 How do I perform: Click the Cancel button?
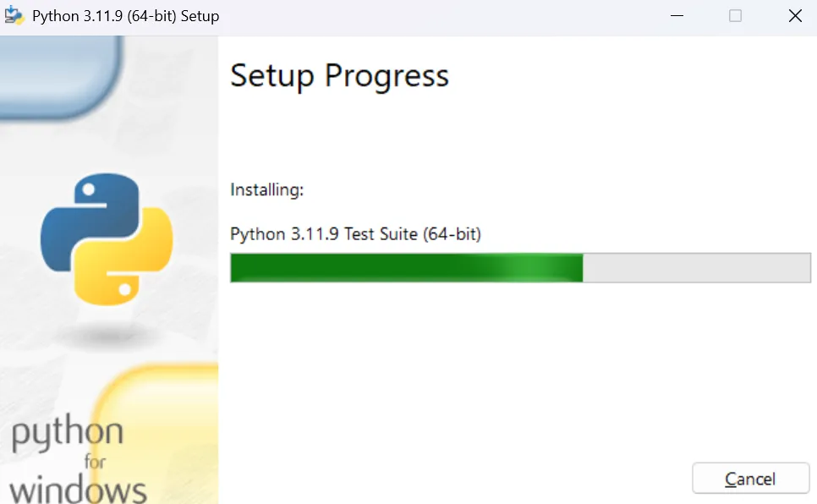pos(750,478)
